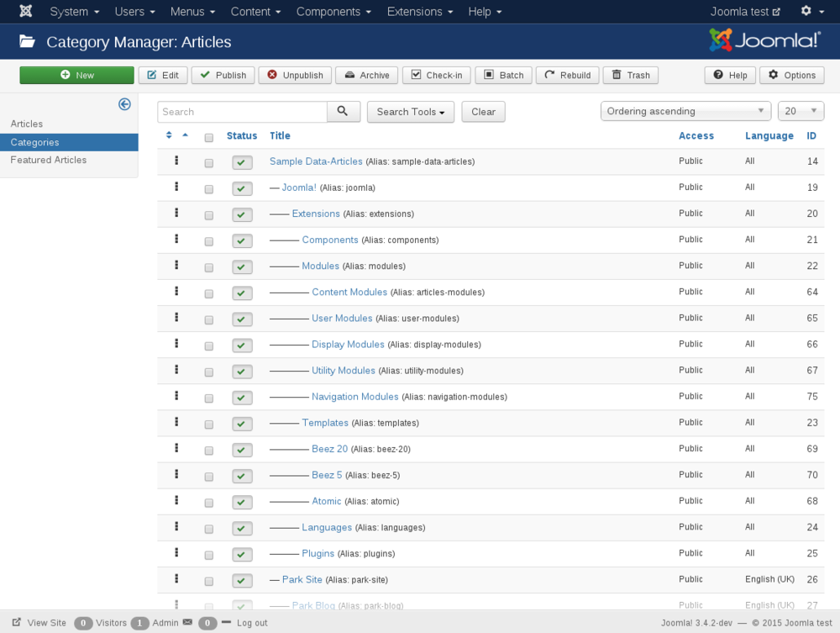
Task: Open the settings gear menu
Action: tap(811, 12)
